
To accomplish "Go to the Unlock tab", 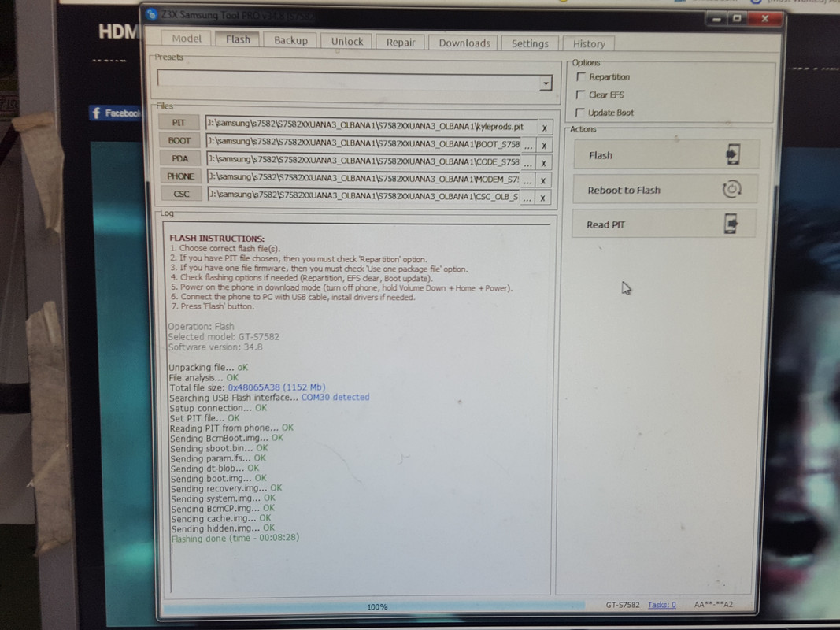I will 346,41.
